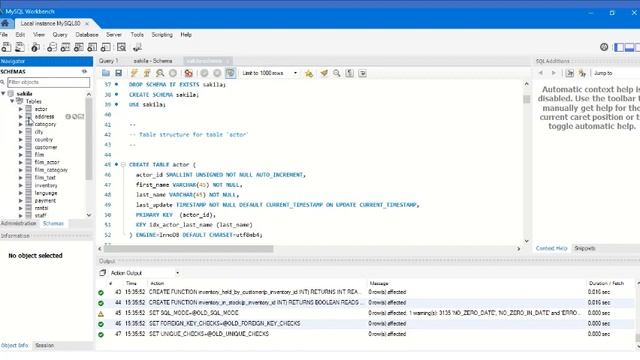640x360 pixels.
Task: Click the create new table icon
Action: pyautogui.click(x=65, y=47)
